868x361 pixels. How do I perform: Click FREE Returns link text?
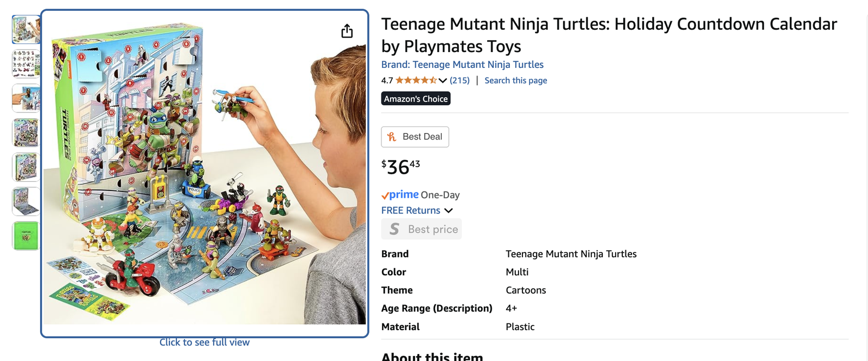pos(411,211)
